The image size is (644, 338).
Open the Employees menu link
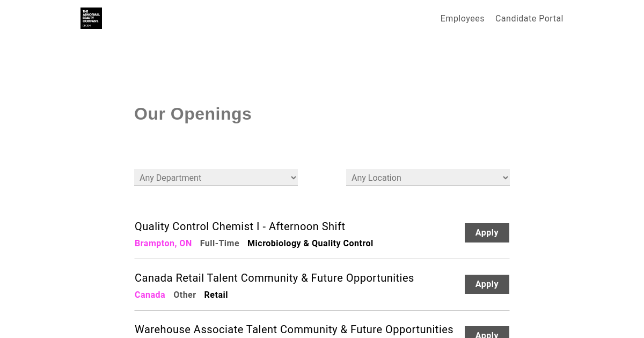pos(462,19)
